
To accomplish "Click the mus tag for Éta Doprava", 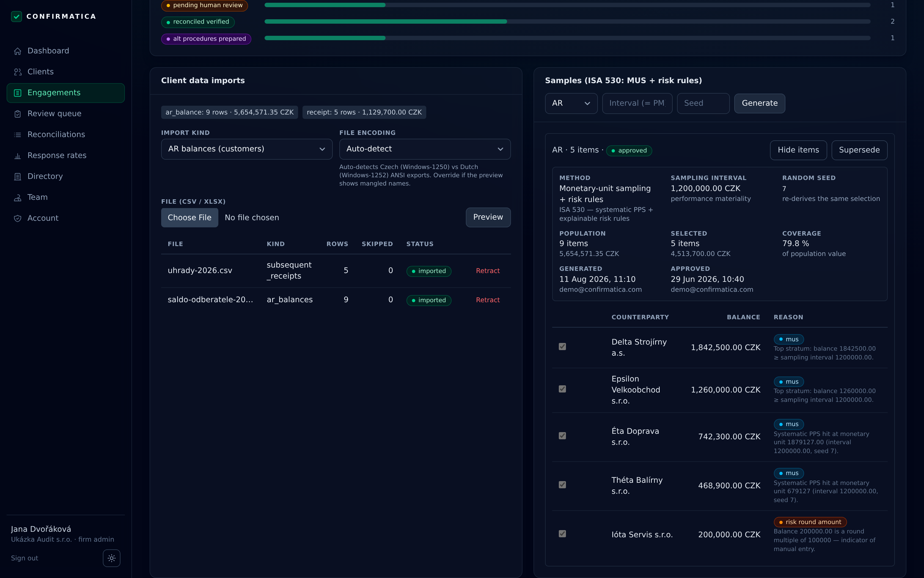I will click(789, 424).
